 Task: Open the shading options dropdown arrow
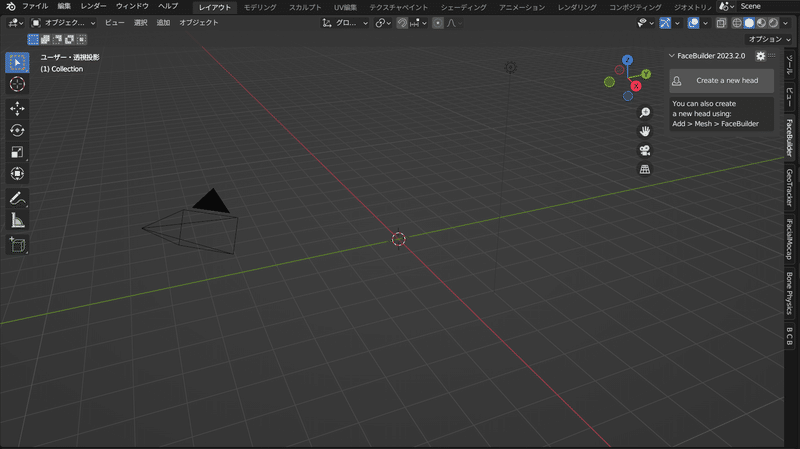(x=786, y=23)
